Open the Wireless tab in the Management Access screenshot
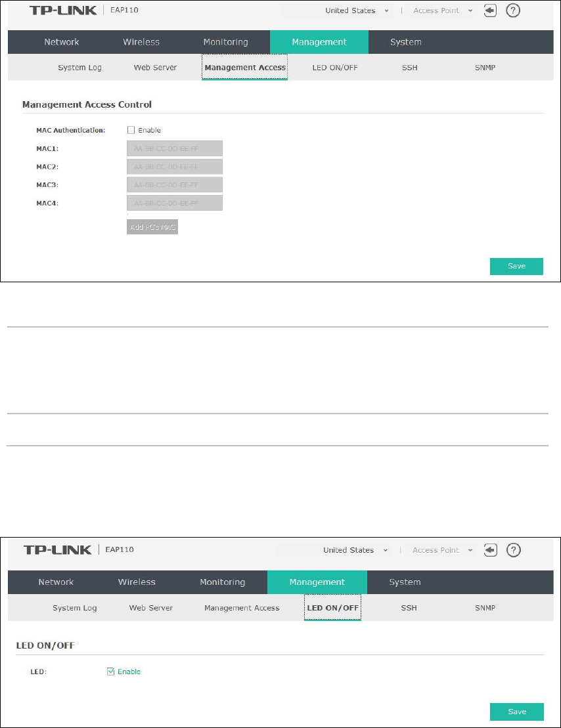Screen dimensions: 561x728 (x=141, y=42)
